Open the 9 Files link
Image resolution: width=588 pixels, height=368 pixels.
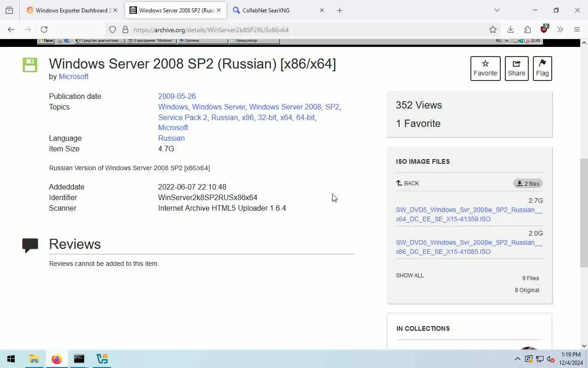pyautogui.click(x=531, y=278)
